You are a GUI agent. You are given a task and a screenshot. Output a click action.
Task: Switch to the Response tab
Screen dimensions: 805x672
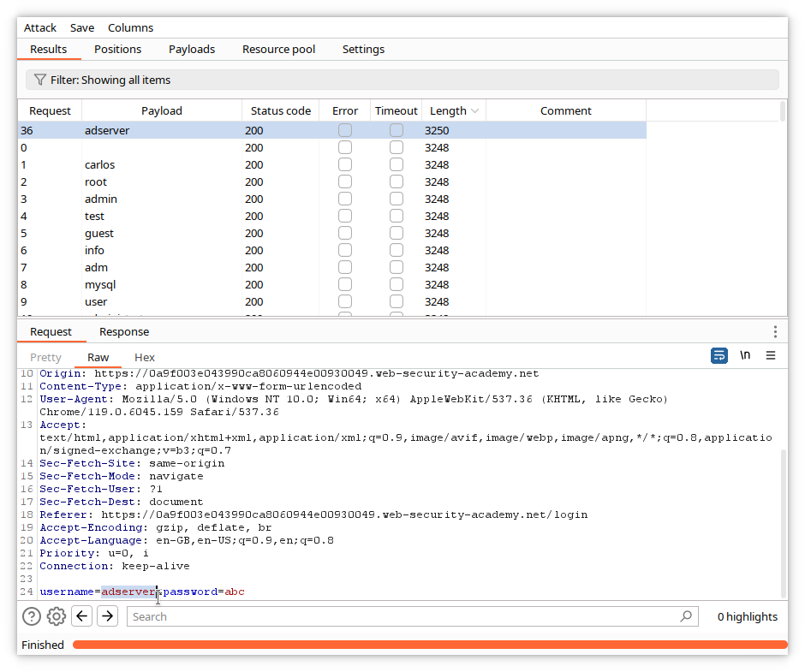[124, 332]
